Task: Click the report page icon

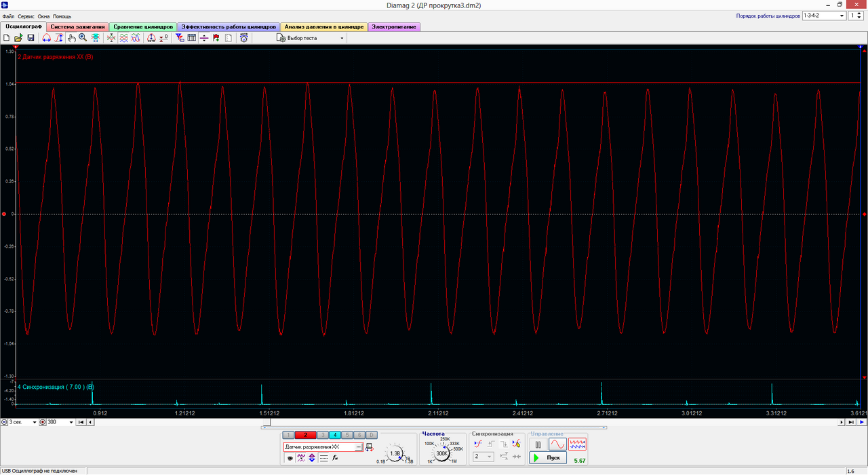Action: [228, 38]
